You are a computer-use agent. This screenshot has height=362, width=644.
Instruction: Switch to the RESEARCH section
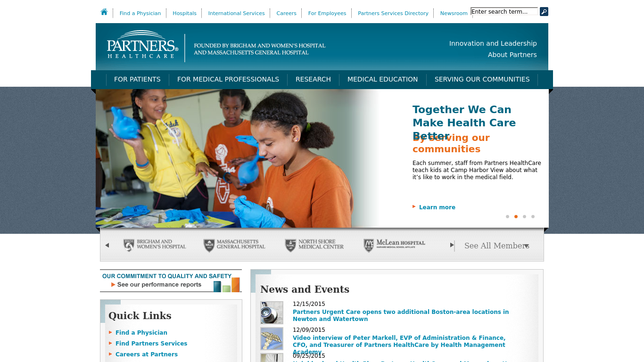(313, 79)
